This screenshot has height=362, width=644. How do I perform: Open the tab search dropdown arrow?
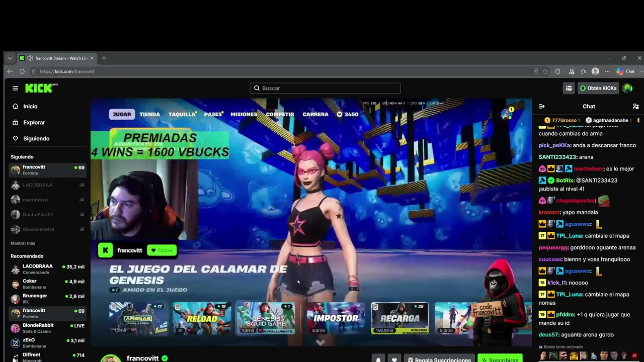click(10, 58)
